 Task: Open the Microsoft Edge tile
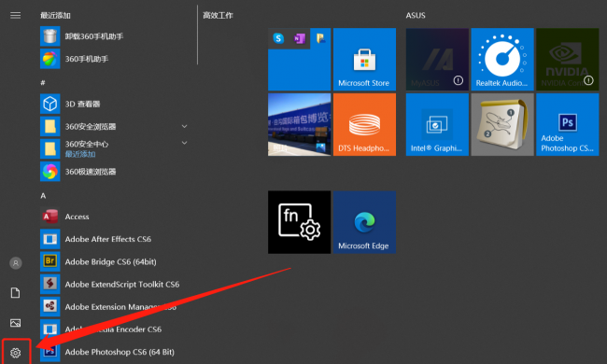click(364, 222)
